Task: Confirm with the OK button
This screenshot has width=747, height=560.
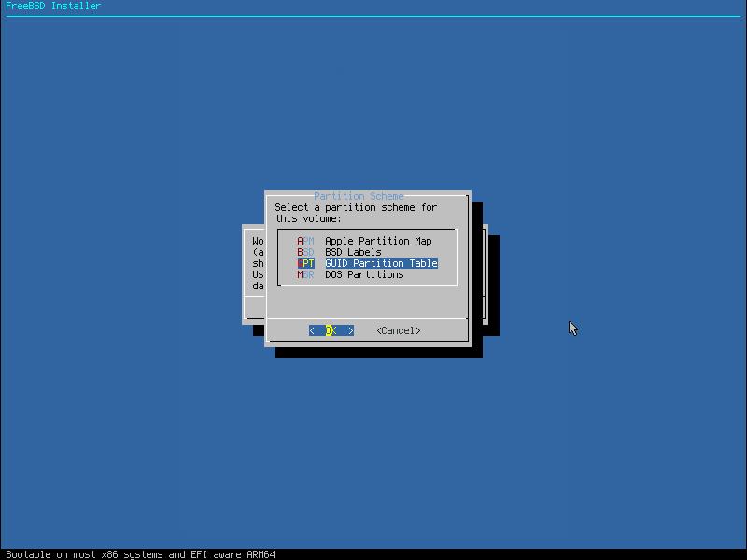Action: tap(331, 330)
